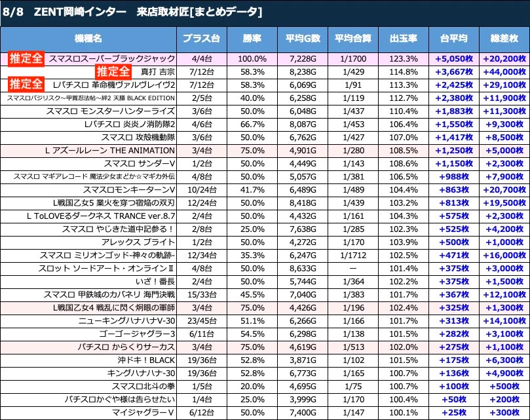This screenshot has height=420, width=530.
Task: Click the 1/75 average combined cell
Action: pyautogui.click(x=353, y=387)
